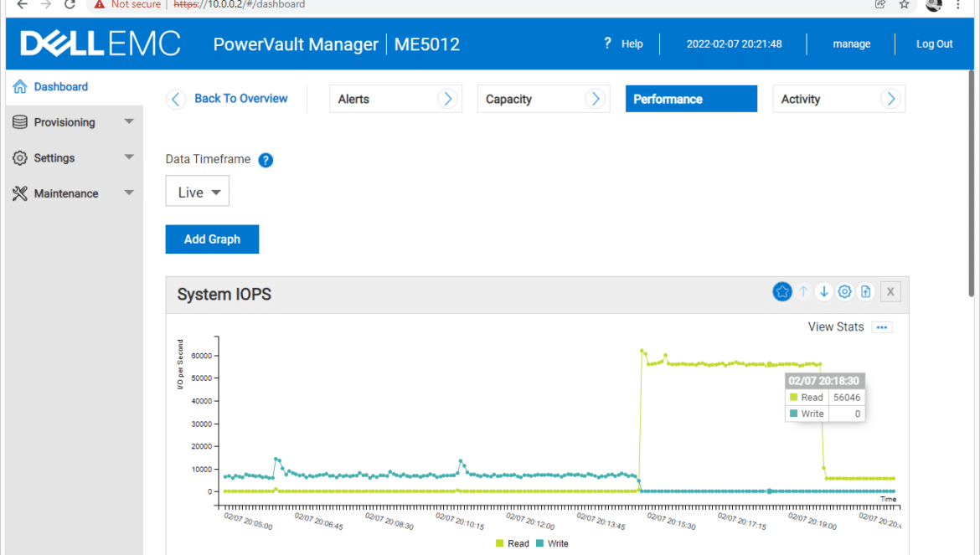Click the page vertical scrollbar
The height and width of the screenshot is (555, 980).
click(x=971, y=183)
